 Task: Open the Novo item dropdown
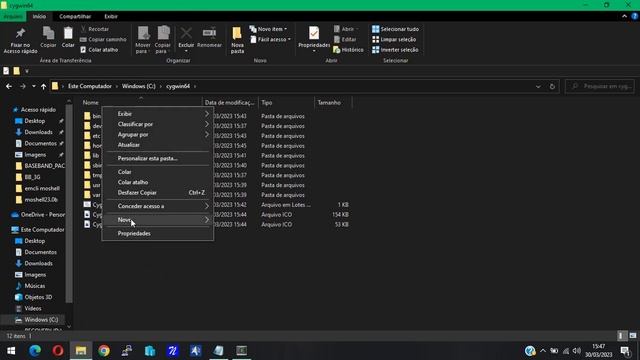tap(268, 29)
